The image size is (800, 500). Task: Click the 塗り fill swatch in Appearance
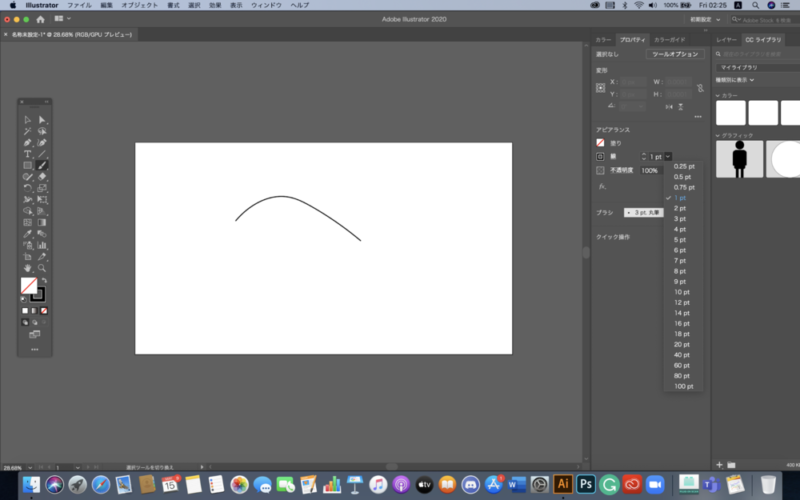[x=601, y=143]
